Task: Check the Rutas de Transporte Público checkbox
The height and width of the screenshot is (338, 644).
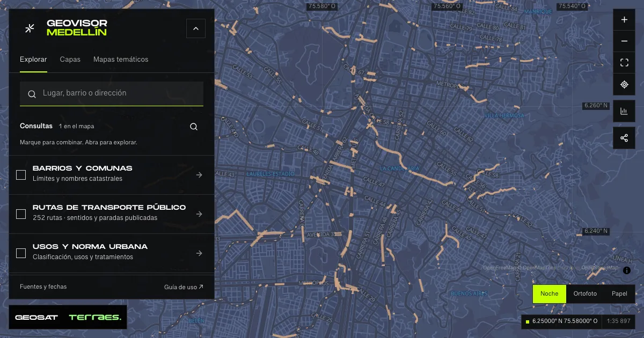Action: (21, 214)
